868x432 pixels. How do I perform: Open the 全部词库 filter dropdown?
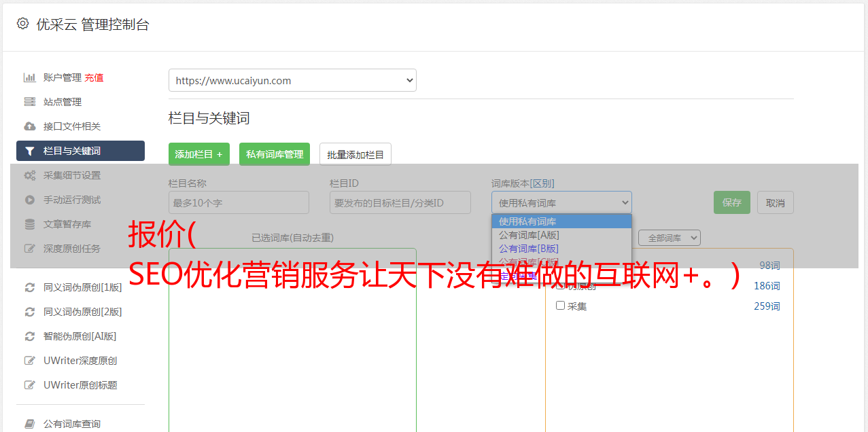pos(669,238)
